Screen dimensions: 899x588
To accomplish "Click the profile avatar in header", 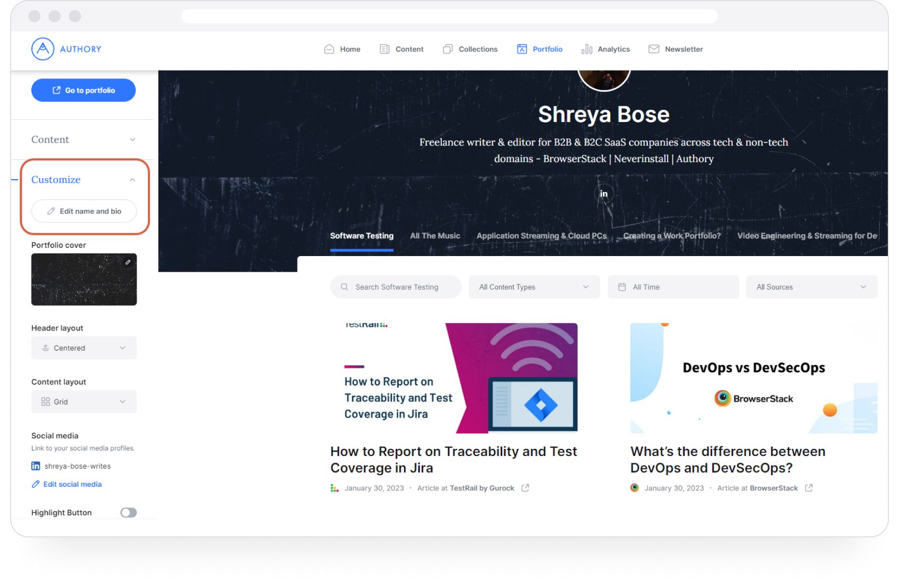I will [x=604, y=80].
